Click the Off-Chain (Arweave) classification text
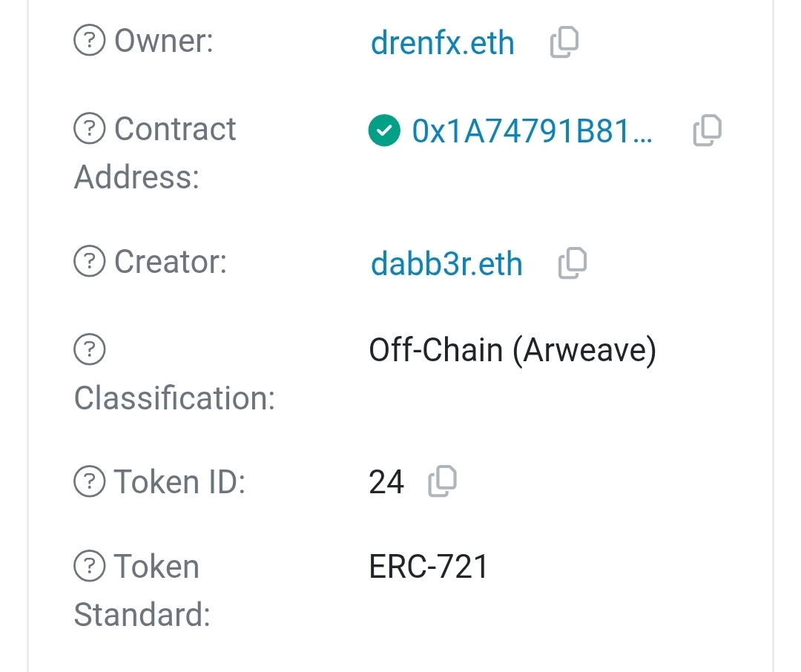 point(512,350)
